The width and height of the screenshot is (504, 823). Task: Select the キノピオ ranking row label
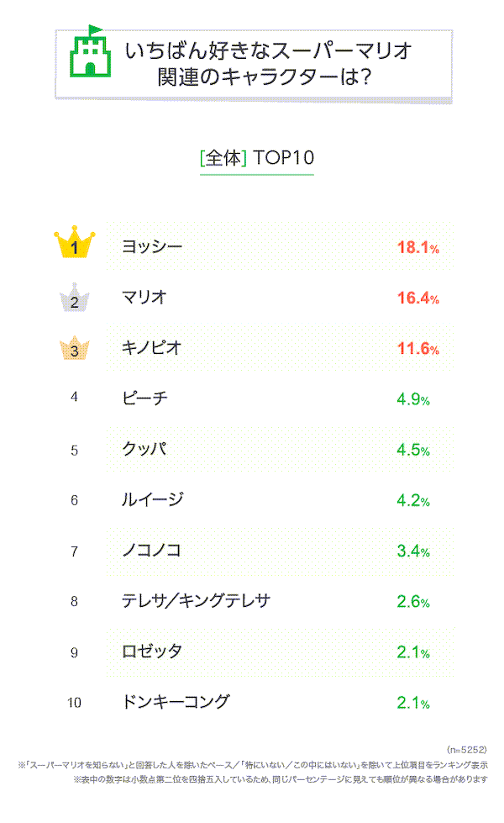point(152,347)
